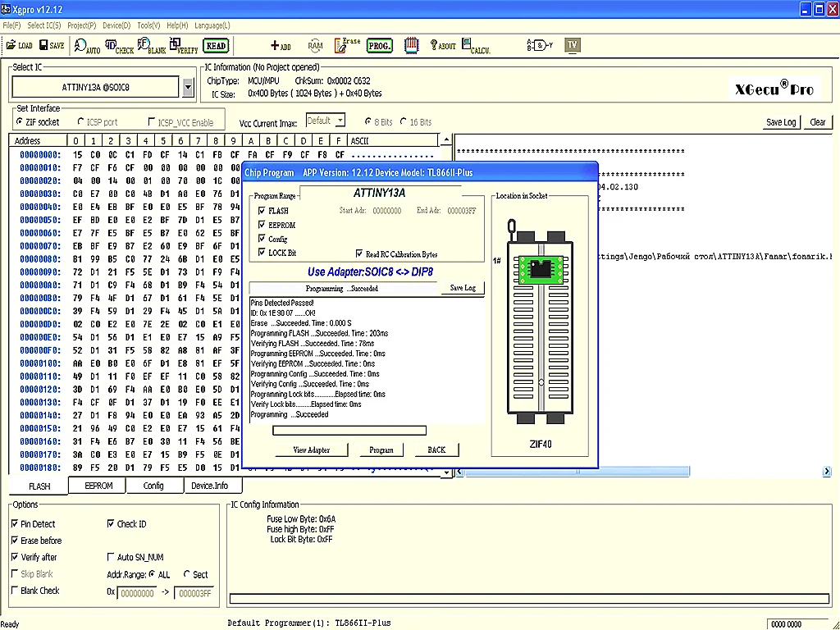This screenshot has height=630, width=840.
Task: Select the ICSP port radio button
Action: [81, 122]
